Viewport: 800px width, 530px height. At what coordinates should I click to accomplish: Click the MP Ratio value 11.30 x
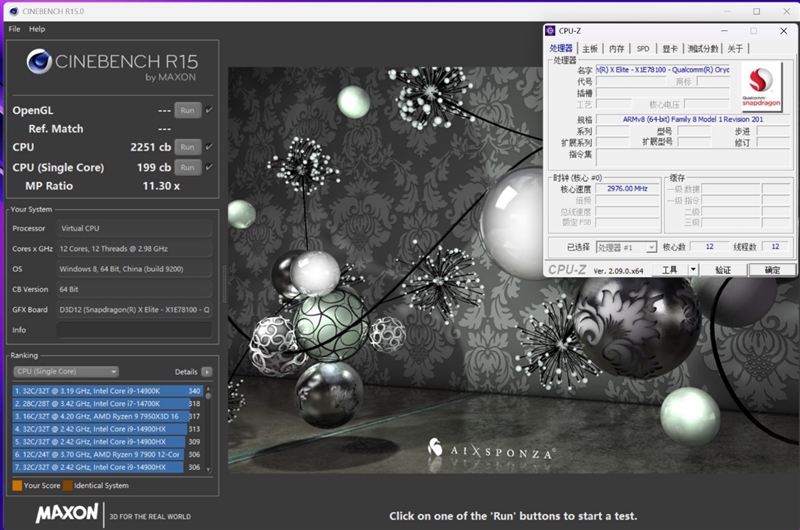click(161, 186)
